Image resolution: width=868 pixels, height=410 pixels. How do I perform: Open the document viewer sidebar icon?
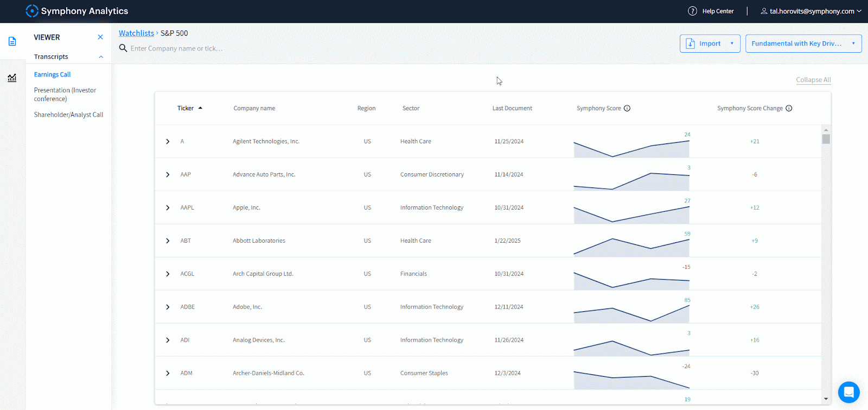coord(12,41)
